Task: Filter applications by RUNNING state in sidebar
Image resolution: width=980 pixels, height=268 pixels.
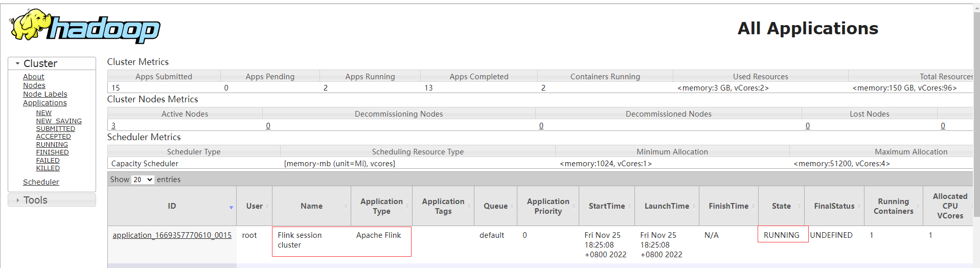Action: [x=52, y=145]
